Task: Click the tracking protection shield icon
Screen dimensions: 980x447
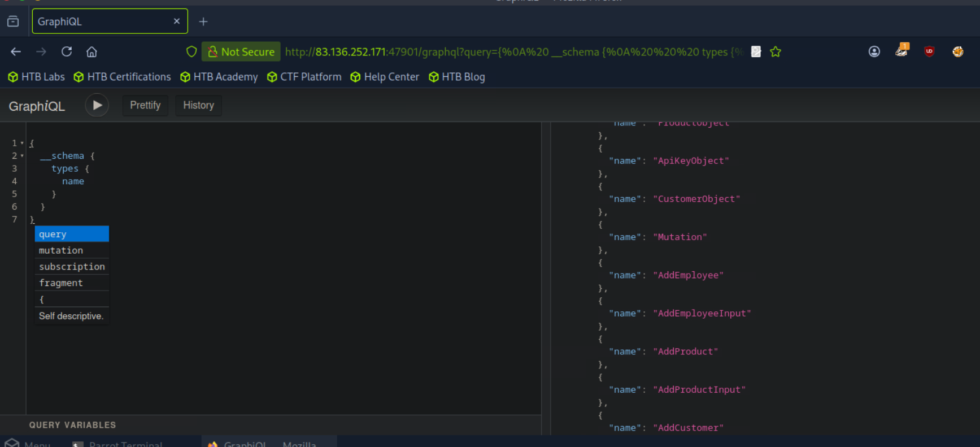Action: click(191, 52)
